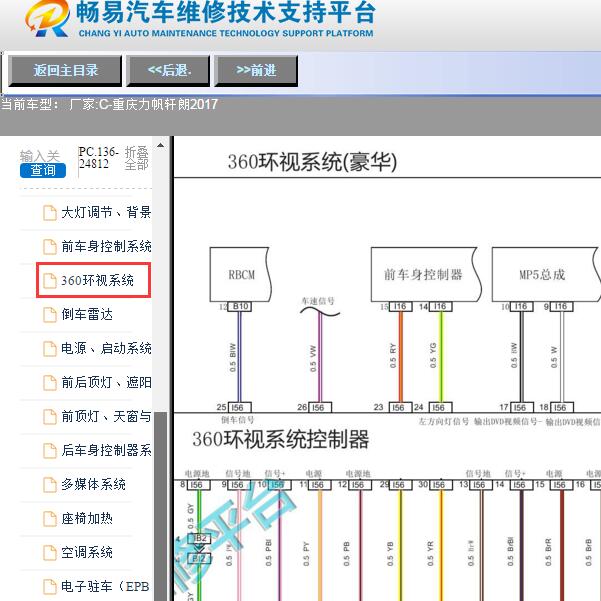Click the page icon beside 多媒体系统
Viewport: 601px width, 601px height.
[x=49, y=484]
